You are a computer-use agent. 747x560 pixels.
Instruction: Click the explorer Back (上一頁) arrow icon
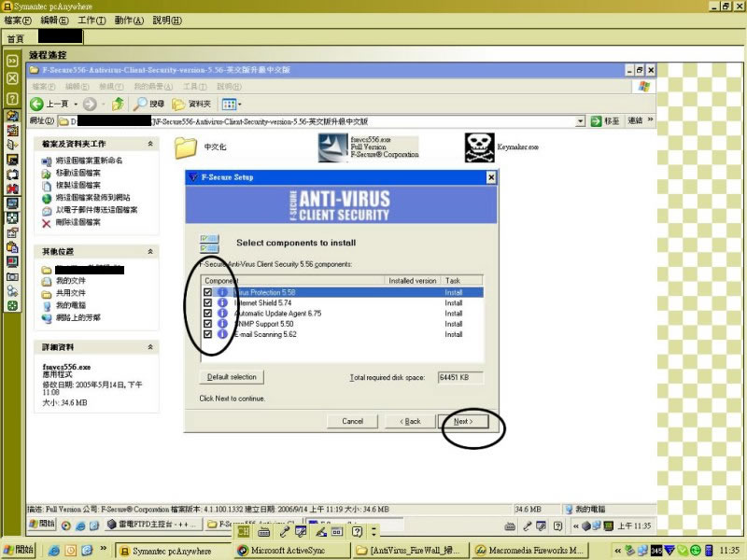pos(36,104)
